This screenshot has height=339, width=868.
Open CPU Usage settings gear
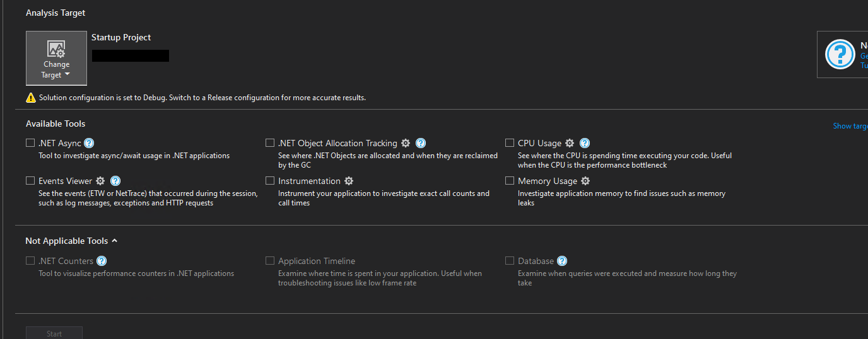tap(570, 143)
